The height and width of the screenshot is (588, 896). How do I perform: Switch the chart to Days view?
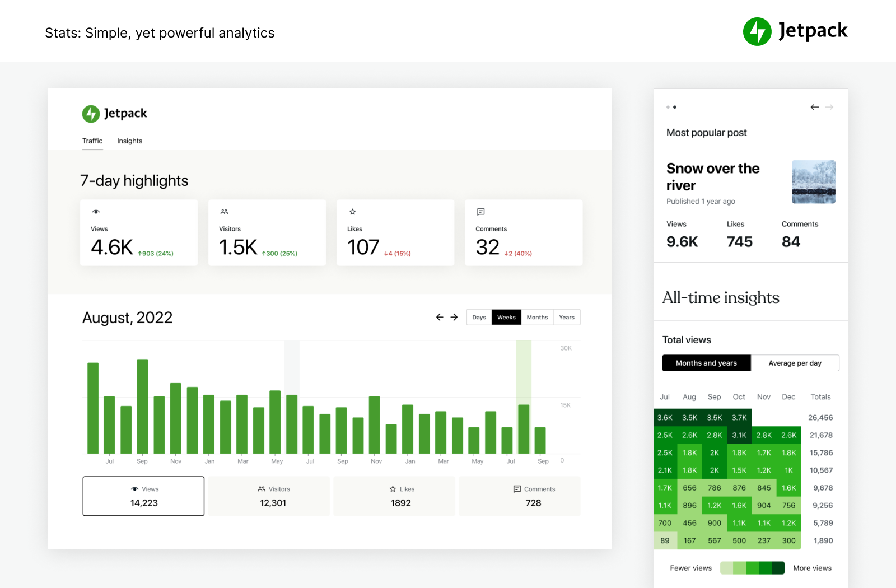tap(479, 317)
